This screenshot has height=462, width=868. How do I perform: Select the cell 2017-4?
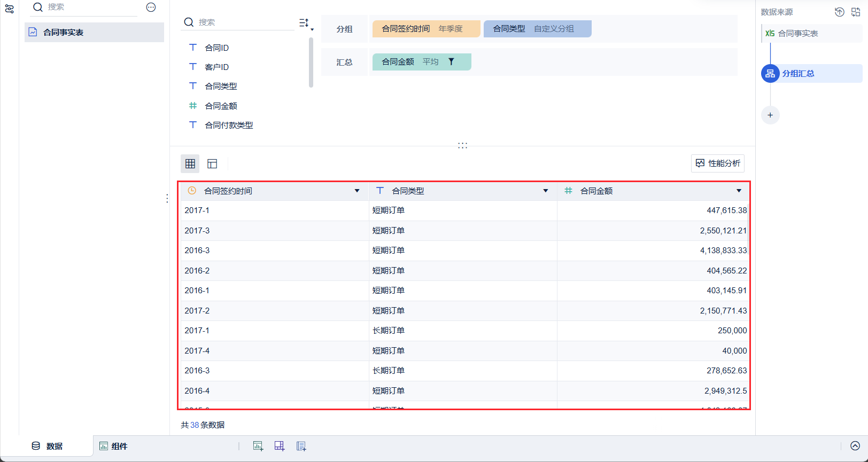275,351
